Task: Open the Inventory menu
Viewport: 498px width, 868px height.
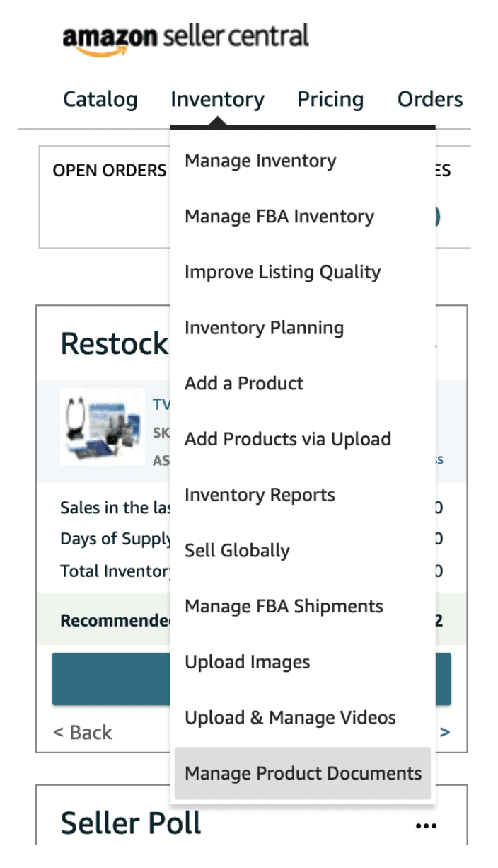Action: click(217, 100)
